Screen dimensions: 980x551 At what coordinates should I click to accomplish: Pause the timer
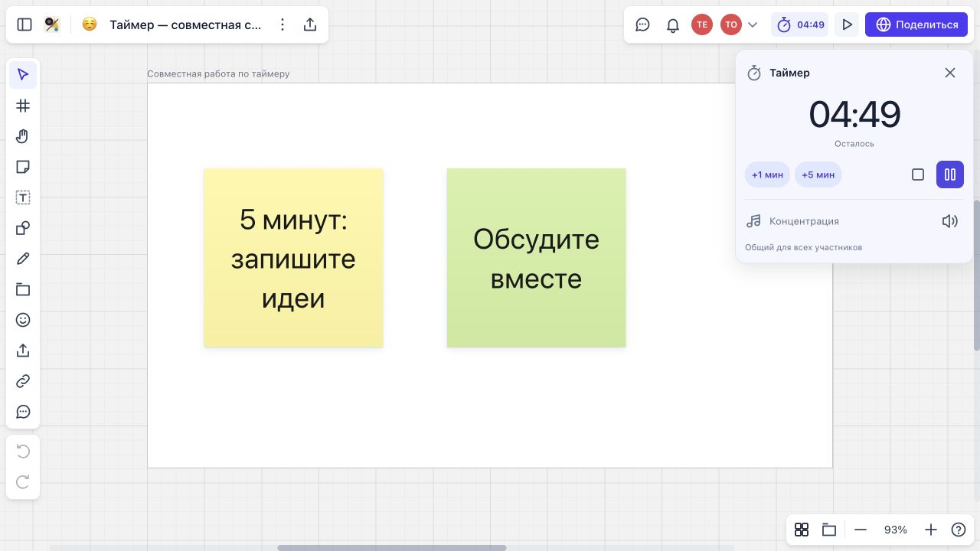click(950, 174)
